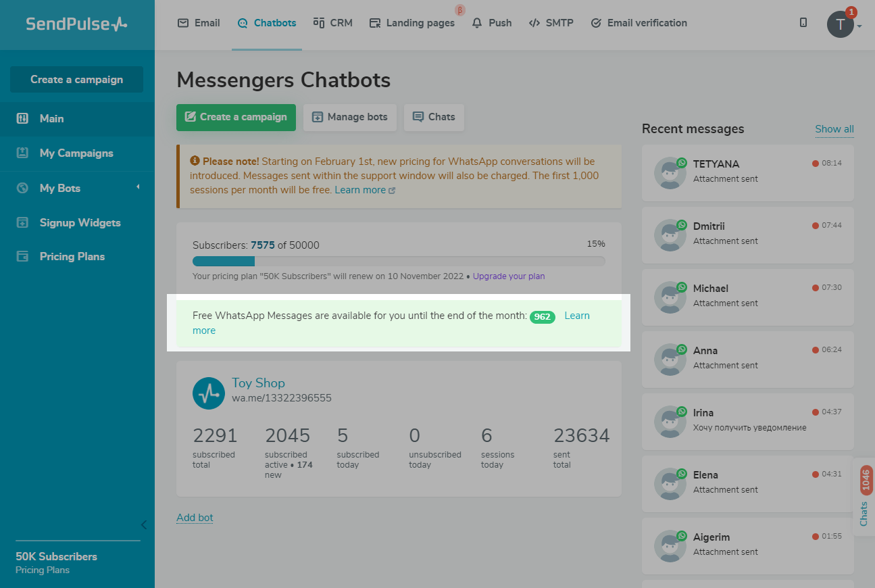Click the Pricing Plans wallet icon

pos(22,257)
